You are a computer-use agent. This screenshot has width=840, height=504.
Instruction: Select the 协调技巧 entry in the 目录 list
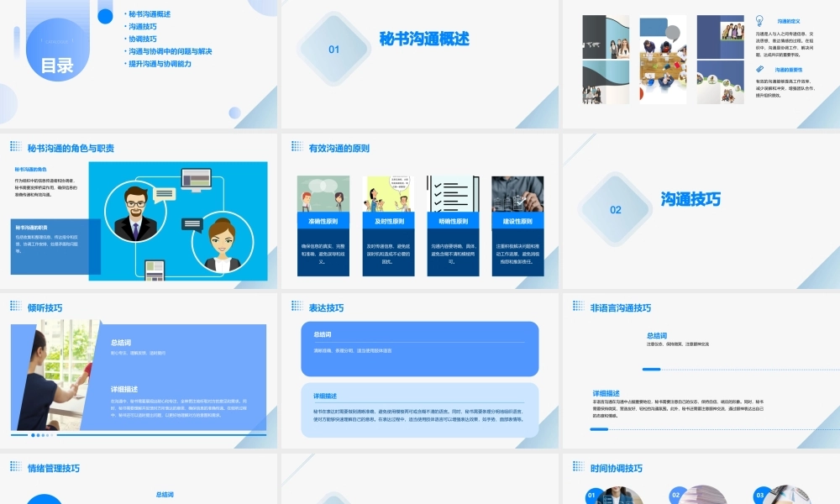click(x=143, y=39)
